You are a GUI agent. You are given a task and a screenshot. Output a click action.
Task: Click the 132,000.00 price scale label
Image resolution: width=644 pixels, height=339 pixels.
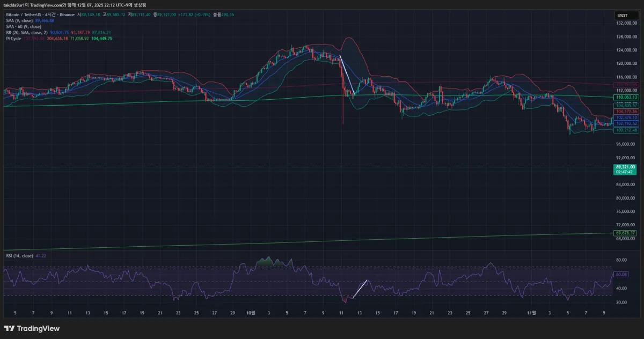point(626,24)
